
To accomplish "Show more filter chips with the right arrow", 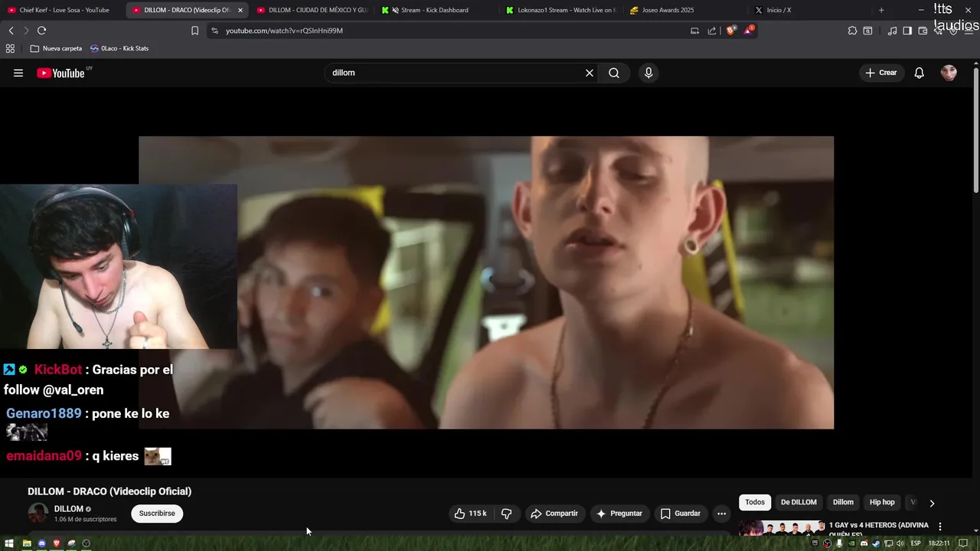I will 932,503.
